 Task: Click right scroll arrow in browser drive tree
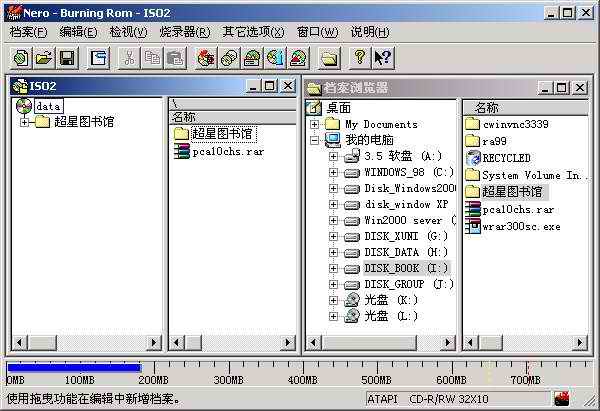(x=447, y=342)
